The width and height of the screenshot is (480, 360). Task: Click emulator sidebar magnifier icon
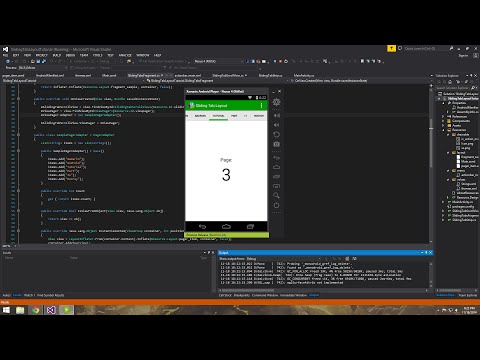point(276,195)
